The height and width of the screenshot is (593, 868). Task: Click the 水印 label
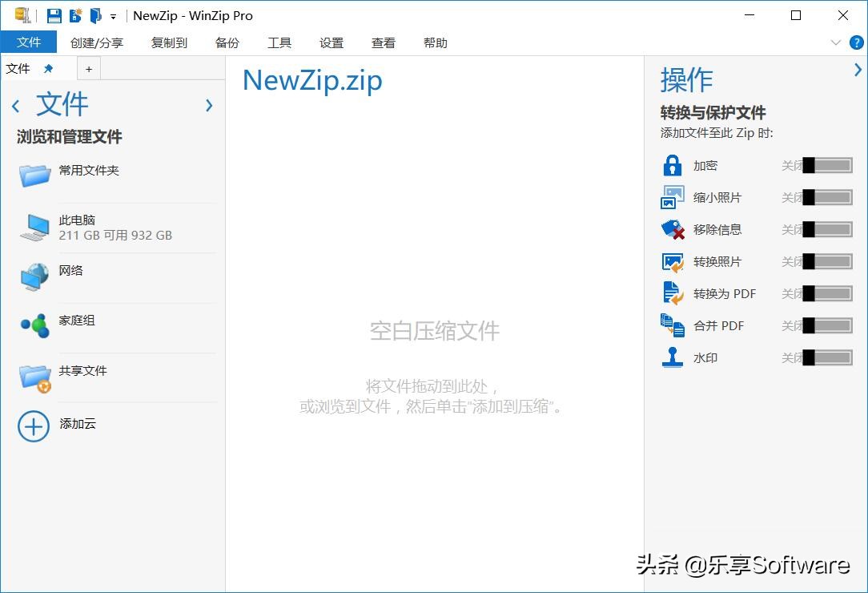tap(705, 358)
